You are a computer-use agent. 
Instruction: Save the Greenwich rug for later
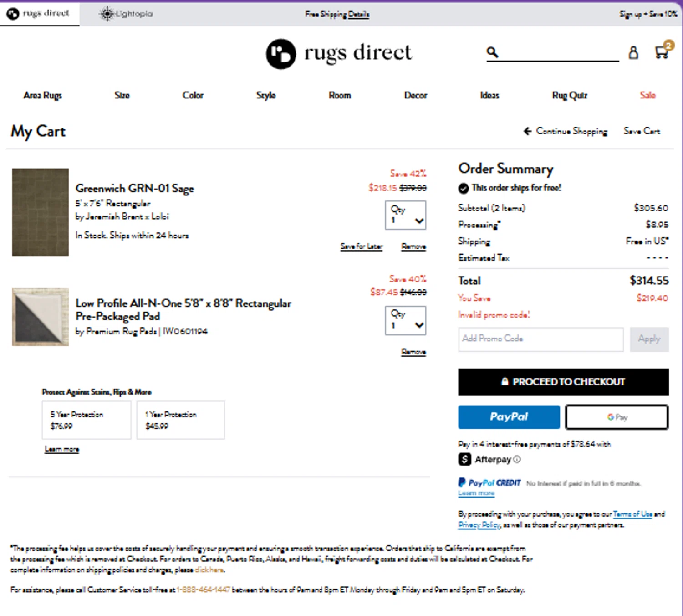click(362, 246)
